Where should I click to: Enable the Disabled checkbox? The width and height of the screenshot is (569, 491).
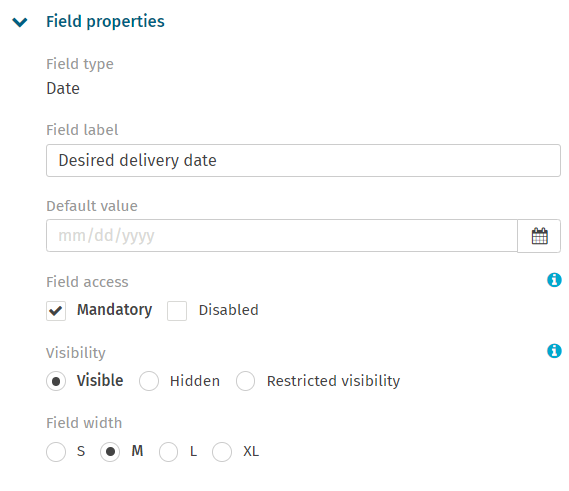pos(177,311)
